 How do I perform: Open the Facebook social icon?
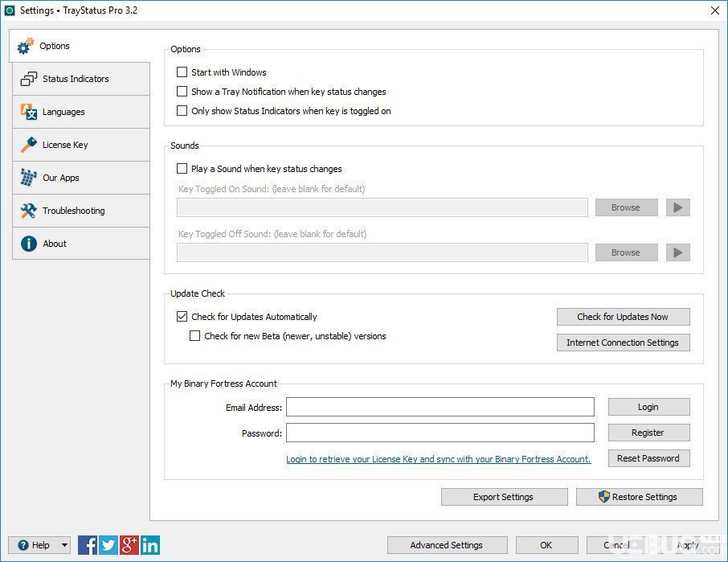point(88,545)
